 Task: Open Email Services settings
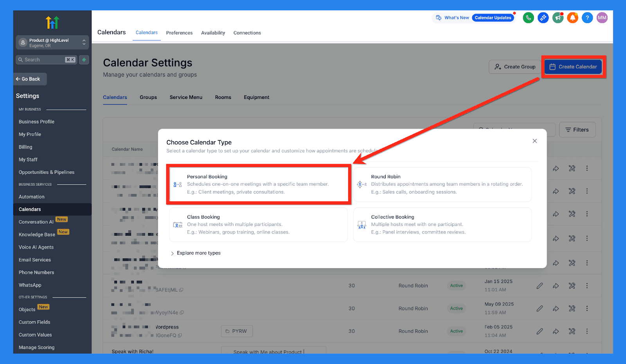(35, 260)
